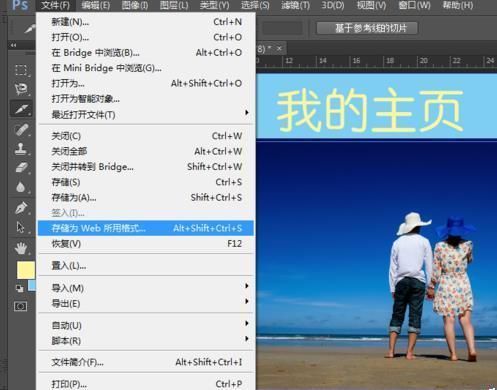Choose 关闭全部 menu entry
497x390 pixels.
click(x=146, y=151)
